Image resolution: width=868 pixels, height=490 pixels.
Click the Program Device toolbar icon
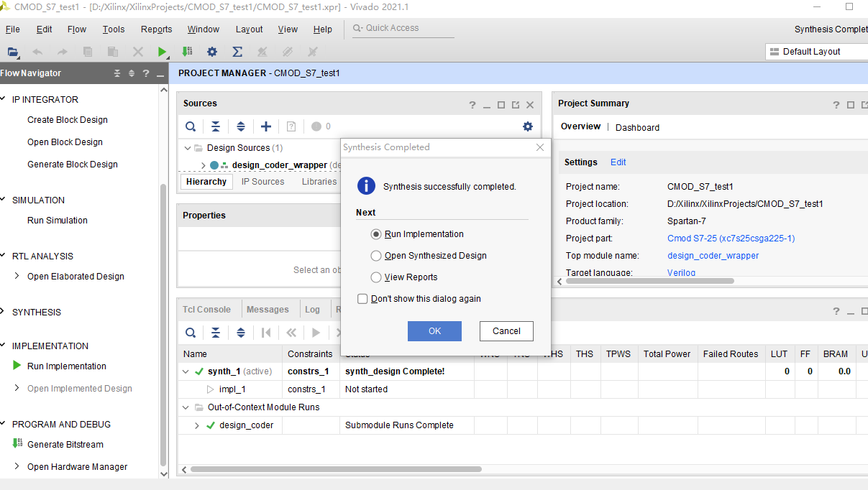187,52
